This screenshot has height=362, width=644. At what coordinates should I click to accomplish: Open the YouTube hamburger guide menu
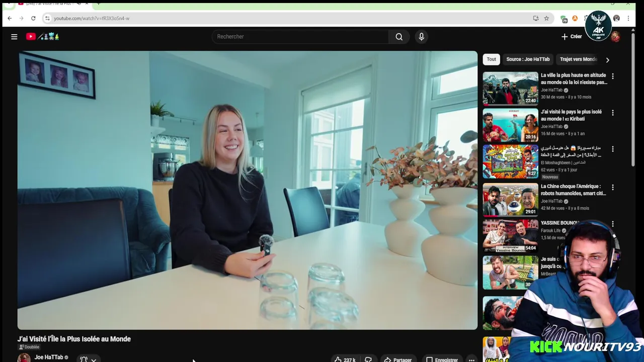point(14,37)
